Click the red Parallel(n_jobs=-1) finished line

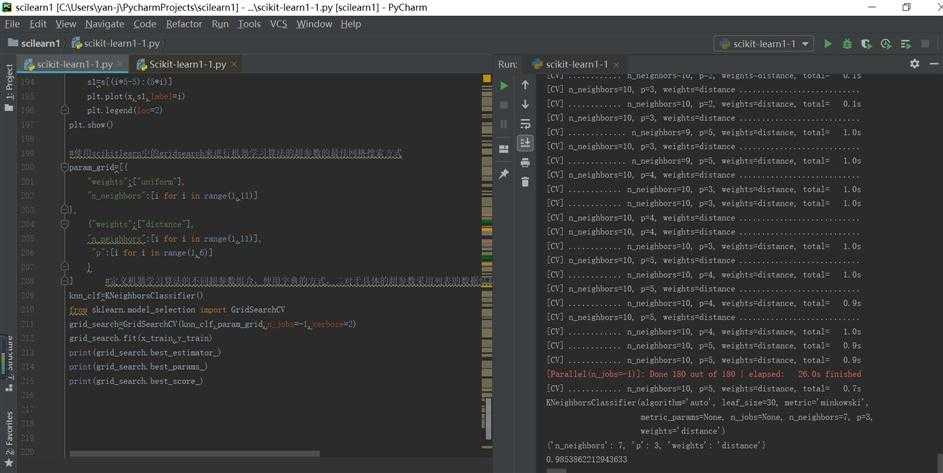pos(704,374)
